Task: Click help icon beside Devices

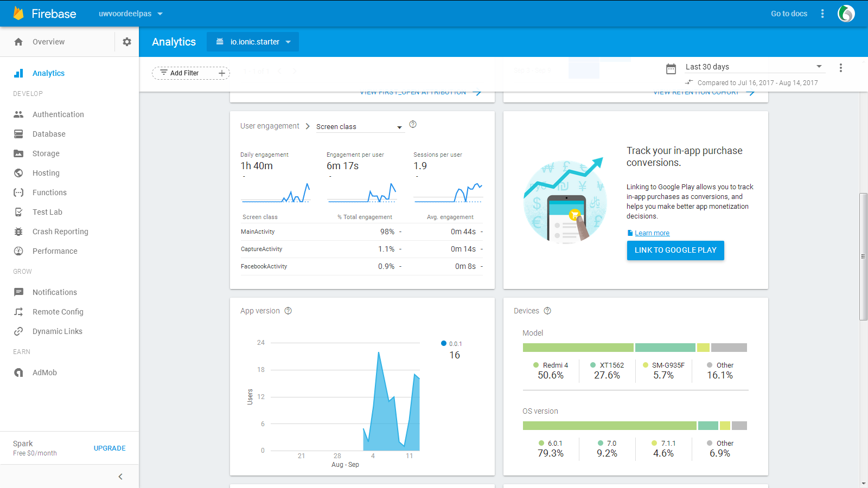Action: tap(547, 311)
